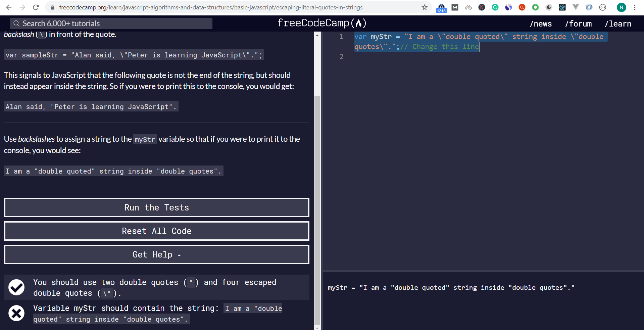Click the paragraph starting 'This signals to JavaScript'
644x330 pixels.
tap(149, 81)
